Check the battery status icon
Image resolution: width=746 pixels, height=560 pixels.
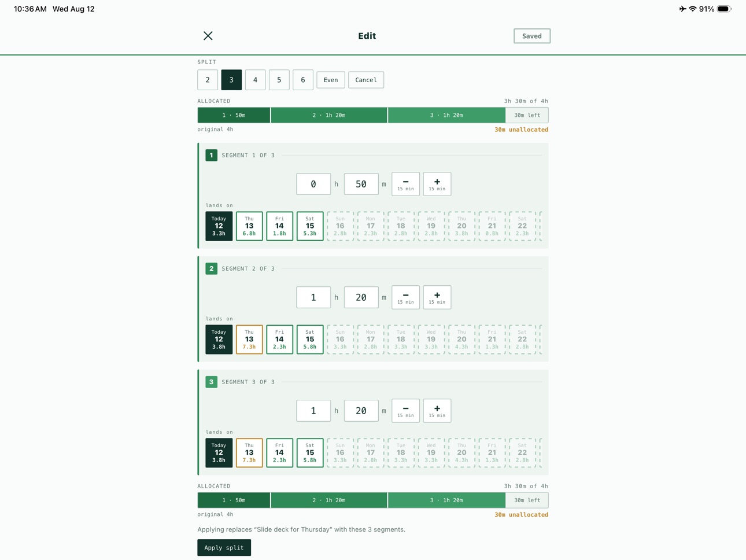coord(725,9)
